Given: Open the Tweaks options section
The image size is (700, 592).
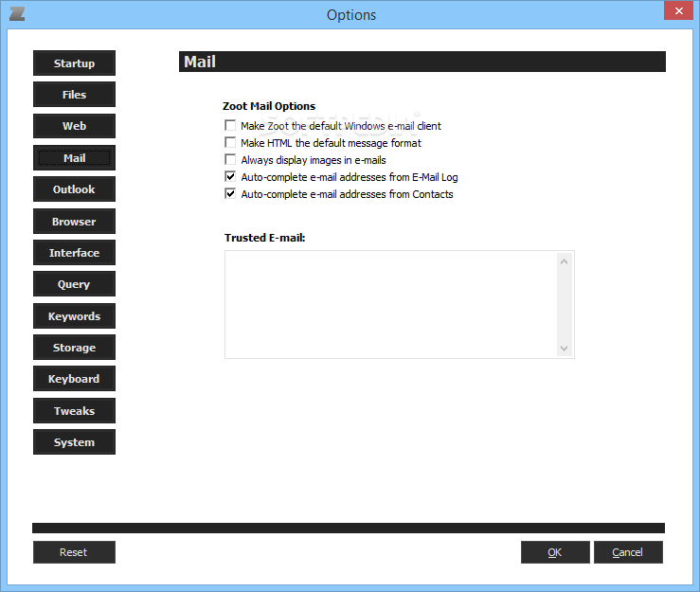Looking at the screenshot, I should coord(74,410).
